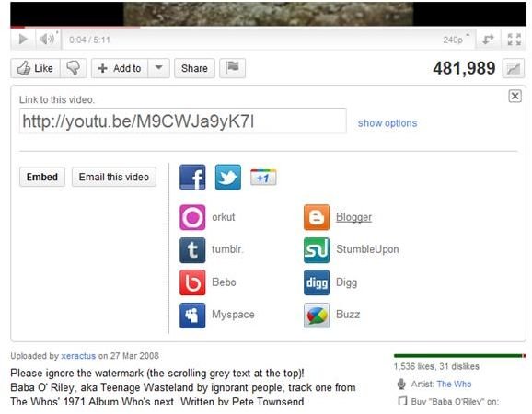Share via the Myspace icon
Screen dimensions: 532x414
192,316
